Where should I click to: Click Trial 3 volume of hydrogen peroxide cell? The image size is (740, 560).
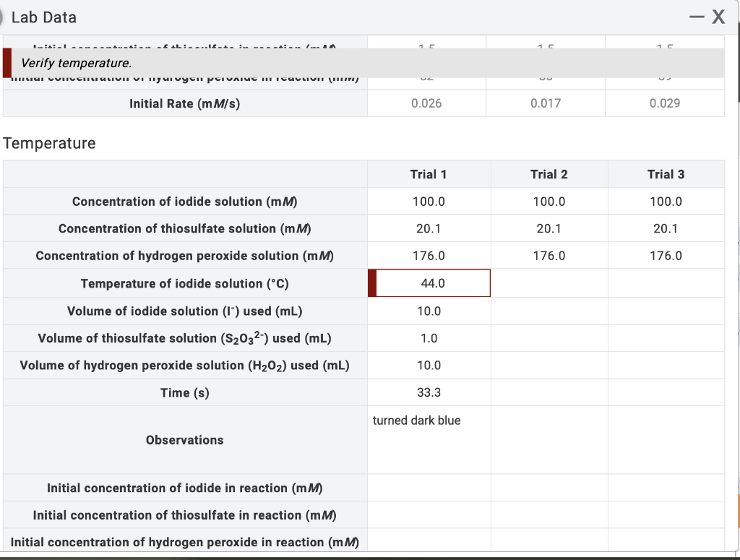pos(666,365)
